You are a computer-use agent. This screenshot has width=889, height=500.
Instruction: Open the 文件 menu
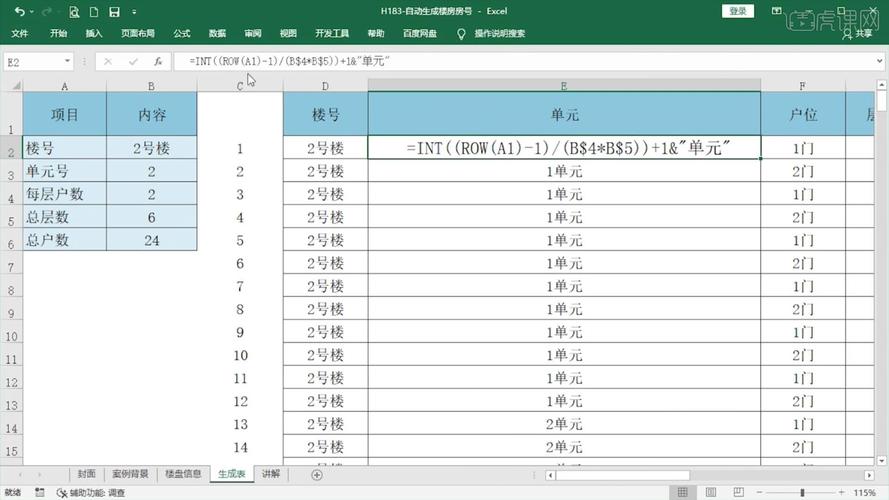pos(20,33)
